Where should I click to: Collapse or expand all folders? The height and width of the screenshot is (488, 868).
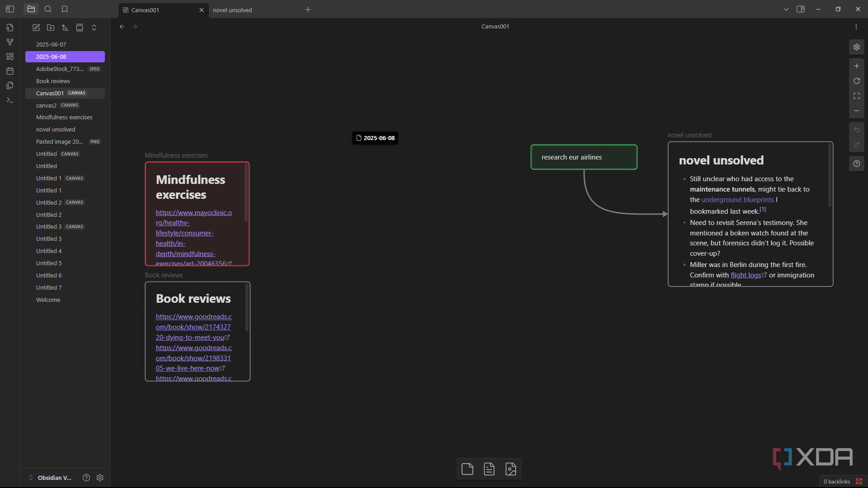coord(94,28)
